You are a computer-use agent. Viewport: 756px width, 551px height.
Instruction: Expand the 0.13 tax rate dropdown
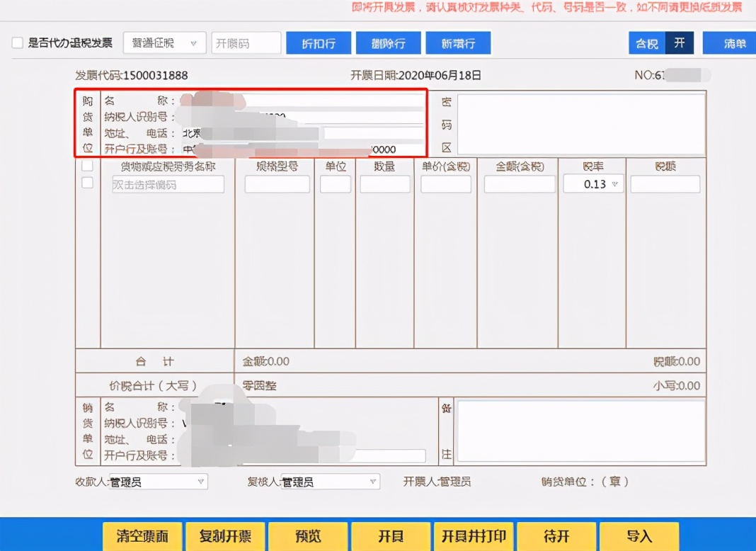click(593, 184)
